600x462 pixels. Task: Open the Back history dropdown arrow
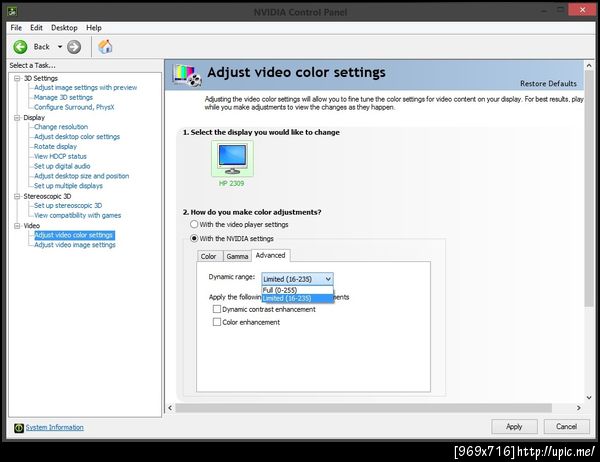coord(60,47)
